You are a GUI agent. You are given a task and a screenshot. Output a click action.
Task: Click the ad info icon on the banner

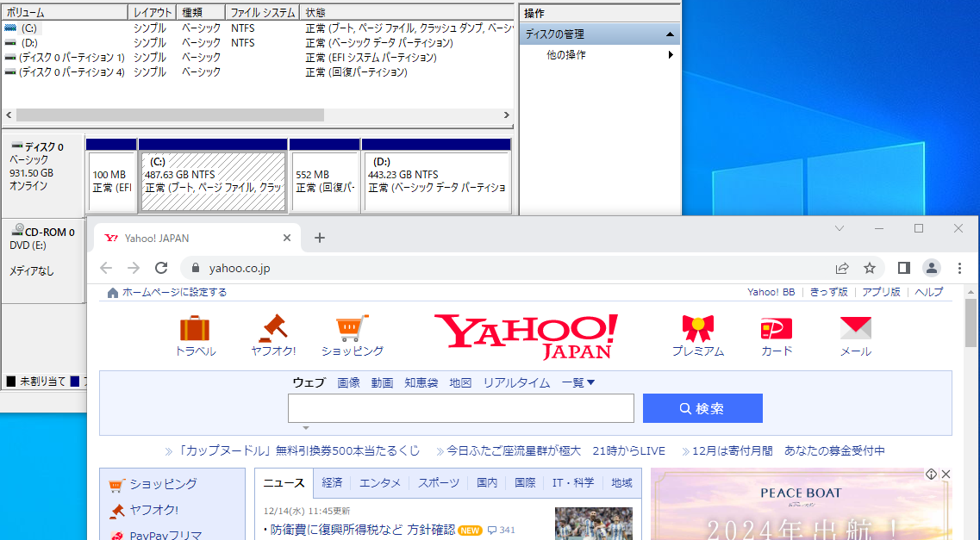[x=931, y=475]
